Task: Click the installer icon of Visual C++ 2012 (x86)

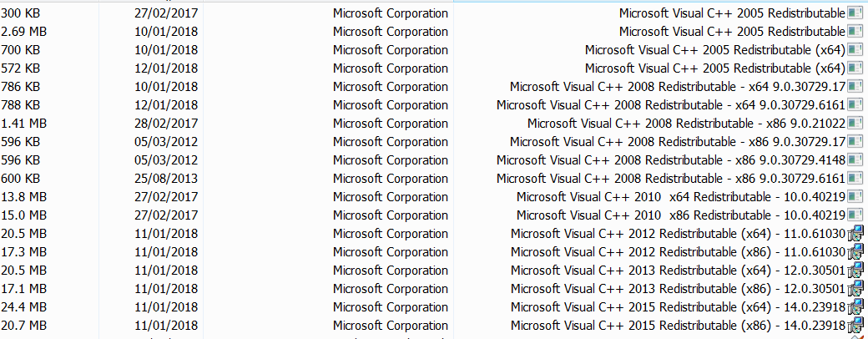Action: tap(855, 252)
